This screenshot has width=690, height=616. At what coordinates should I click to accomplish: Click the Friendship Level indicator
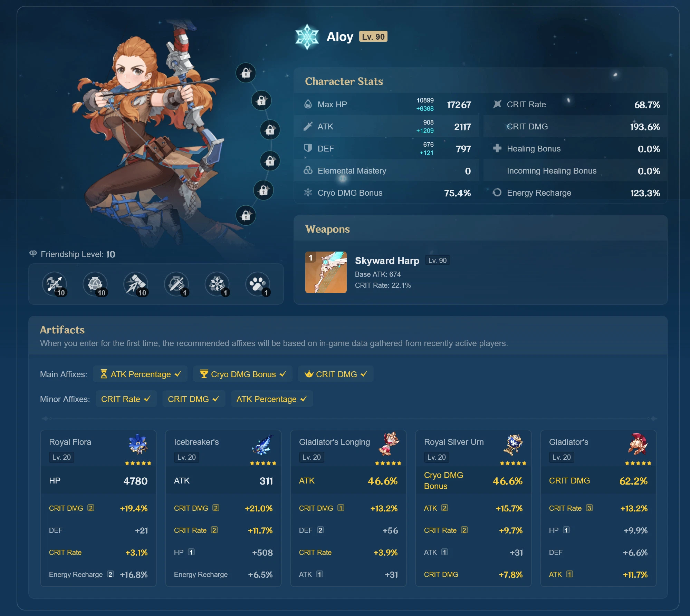[73, 254]
